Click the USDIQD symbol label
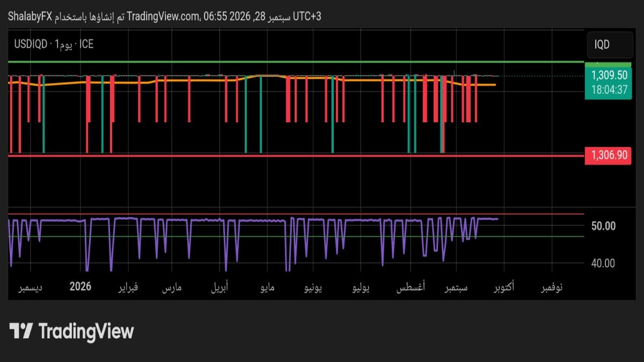644x362 pixels. pos(31,45)
